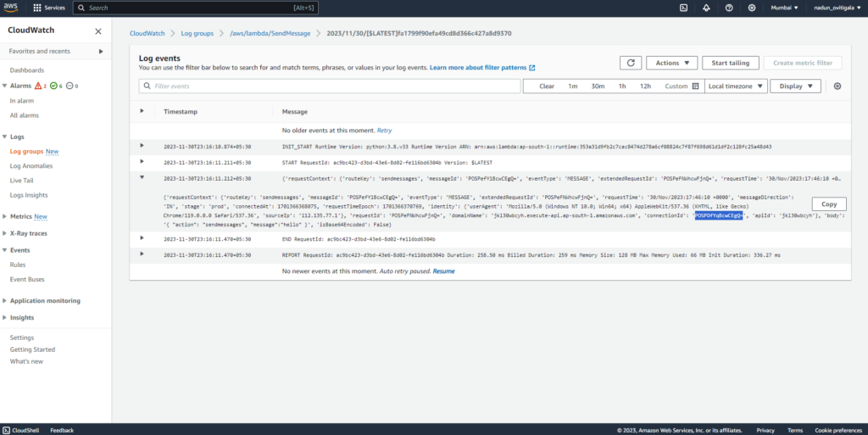Collapse the Events section
The height and width of the screenshot is (435, 868).
[x=5, y=250]
